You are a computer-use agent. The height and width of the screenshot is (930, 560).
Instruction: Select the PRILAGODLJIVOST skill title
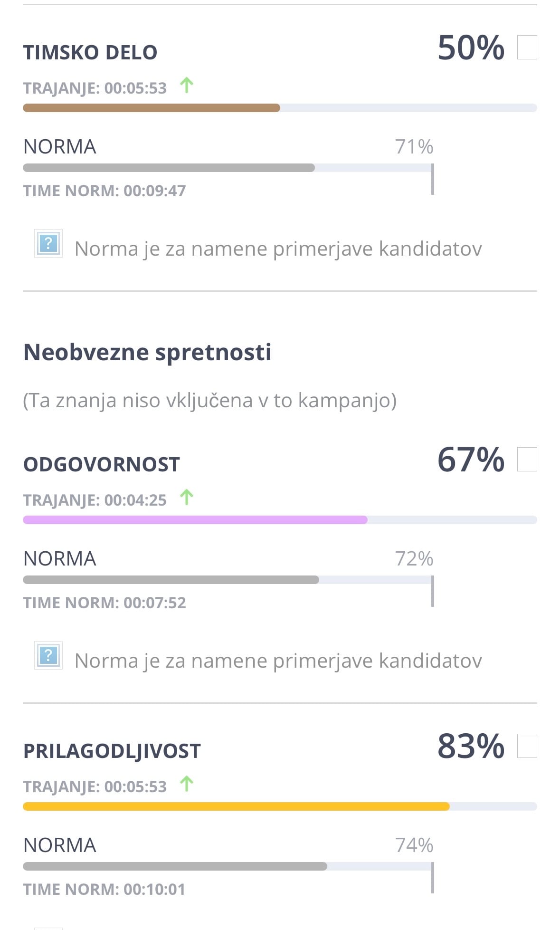[x=112, y=751]
